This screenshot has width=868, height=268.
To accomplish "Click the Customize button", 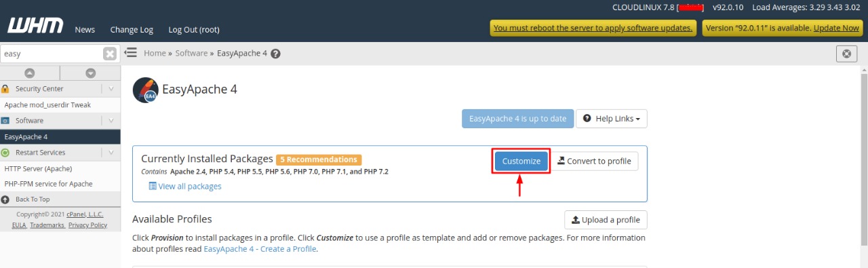I will pyautogui.click(x=521, y=161).
